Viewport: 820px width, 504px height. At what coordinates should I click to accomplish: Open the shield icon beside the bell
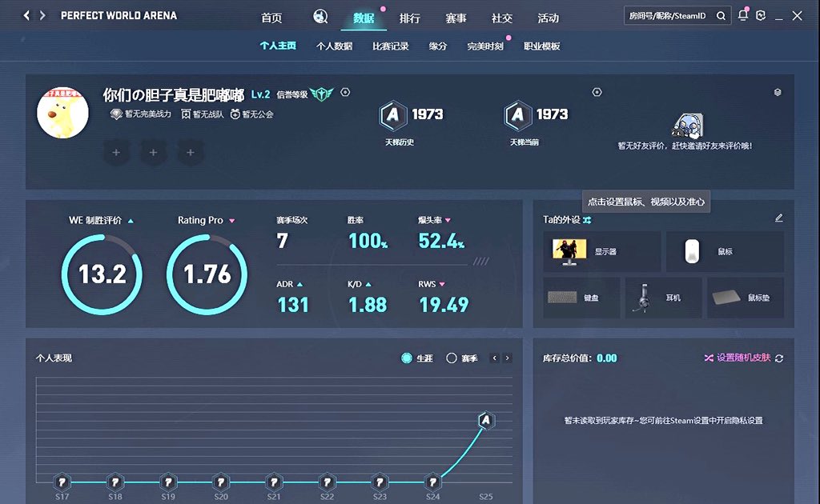pyautogui.click(x=761, y=15)
